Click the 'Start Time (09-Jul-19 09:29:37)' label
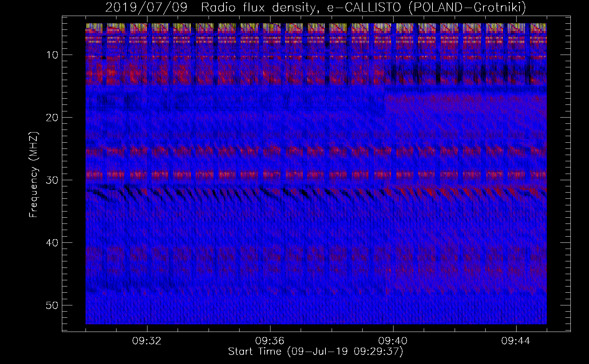589x364 pixels. [x=316, y=352]
